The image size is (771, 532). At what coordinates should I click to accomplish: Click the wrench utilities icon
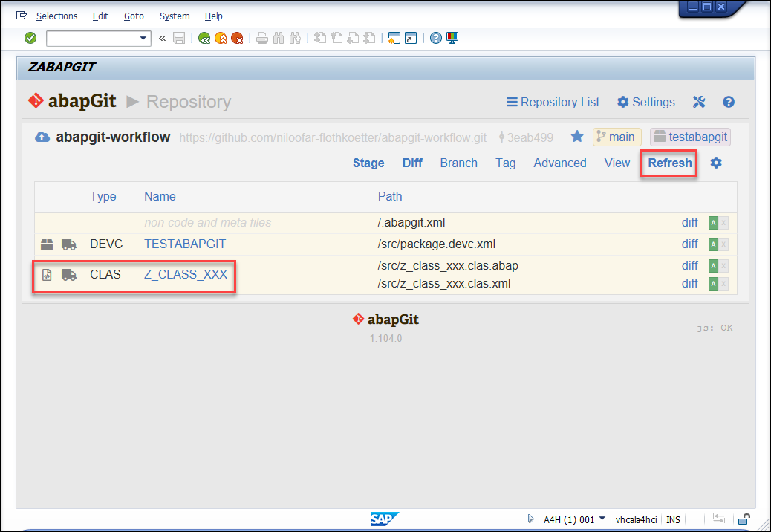click(x=699, y=102)
